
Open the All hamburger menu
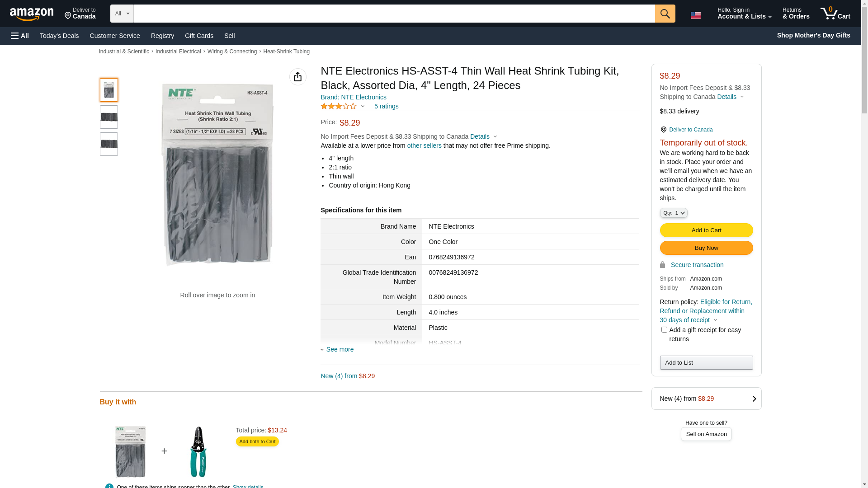click(x=20, y=36)
